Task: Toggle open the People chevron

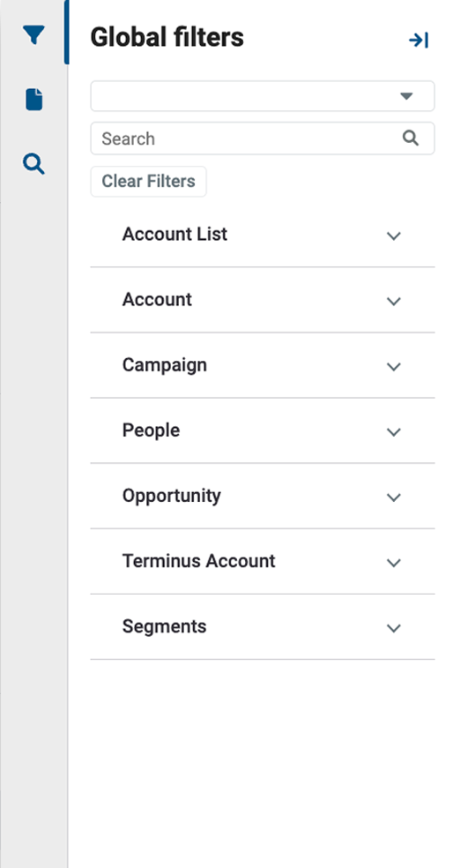Action: pos(394,431)
